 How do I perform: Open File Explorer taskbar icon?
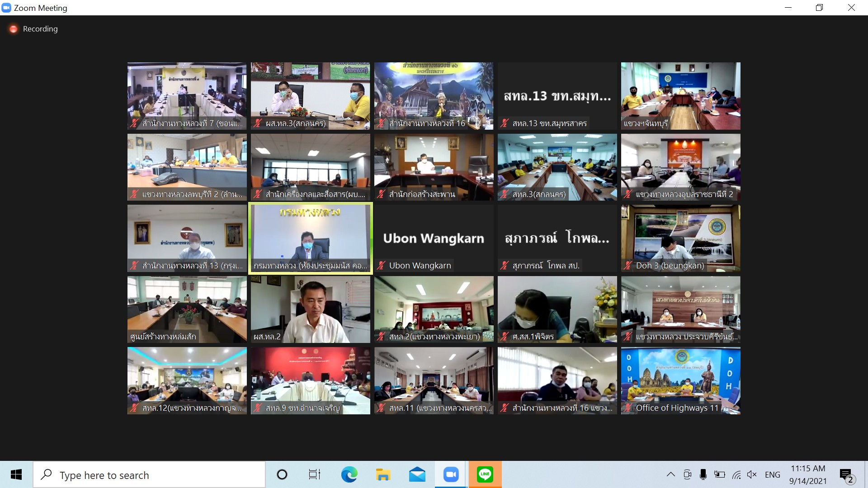[x=383, y=474]
